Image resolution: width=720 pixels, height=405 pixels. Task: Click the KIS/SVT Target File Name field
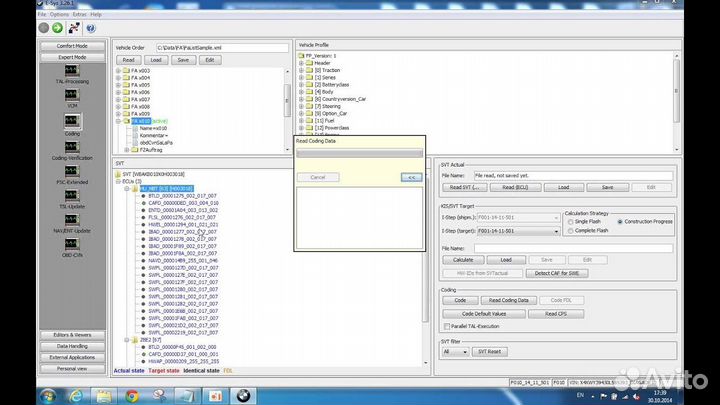pos(572,246)
